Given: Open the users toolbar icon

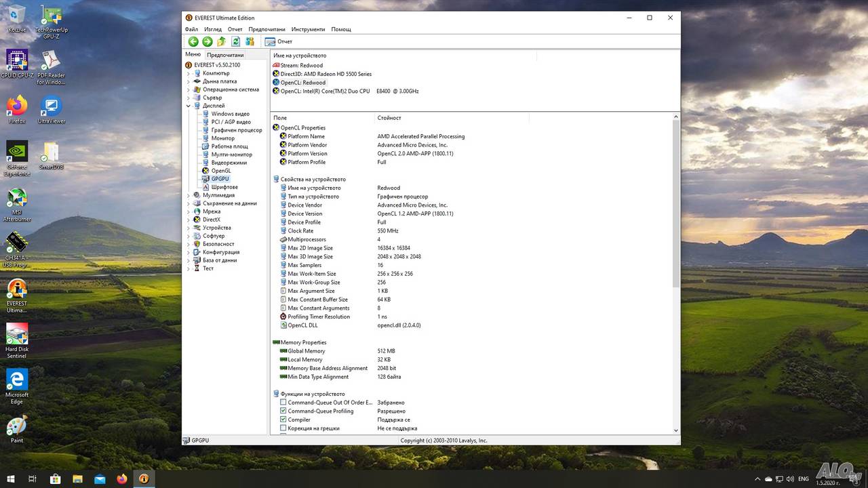Looking at the screenshot, I should (x=250, y=41).
